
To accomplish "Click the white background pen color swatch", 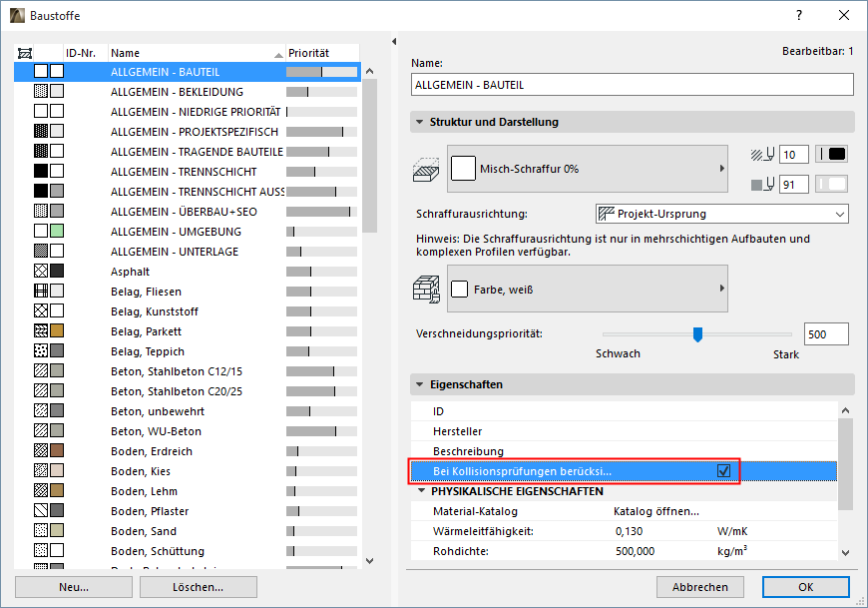I will point(831,185).
